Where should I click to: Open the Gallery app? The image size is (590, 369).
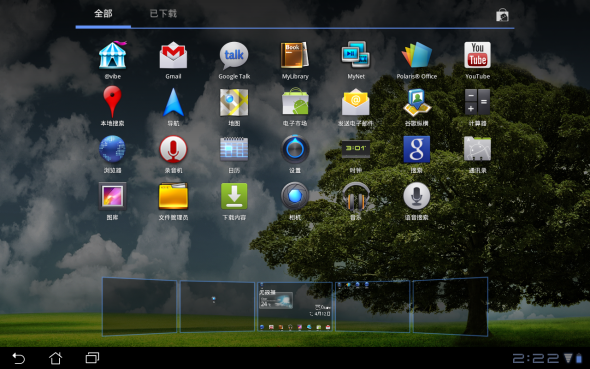coord(113,196)
